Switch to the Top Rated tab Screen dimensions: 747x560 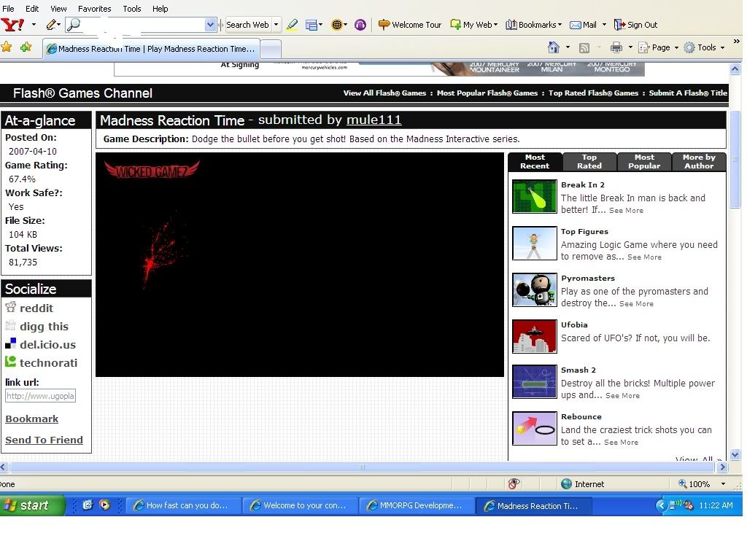[x=589, y=161]
